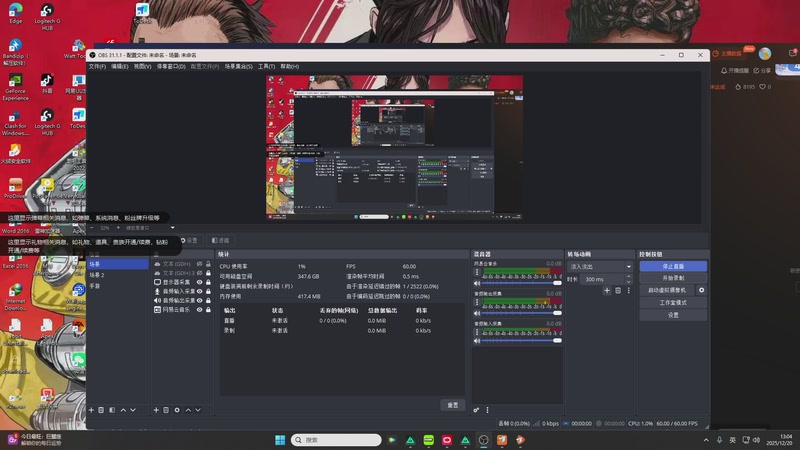
Task: Open options dots for 音频输出采集 mixer channel
Action: click(x=477, y=302)
